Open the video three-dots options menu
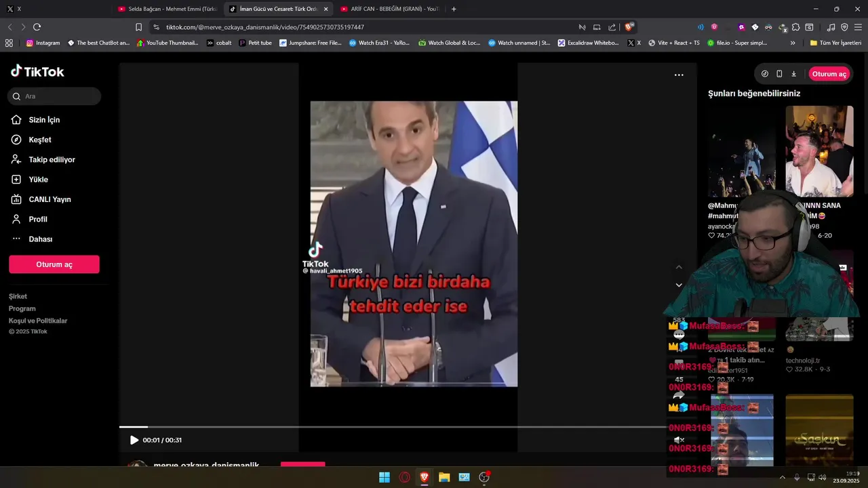This screenshot has width=868, height=488. click(679, 75)
